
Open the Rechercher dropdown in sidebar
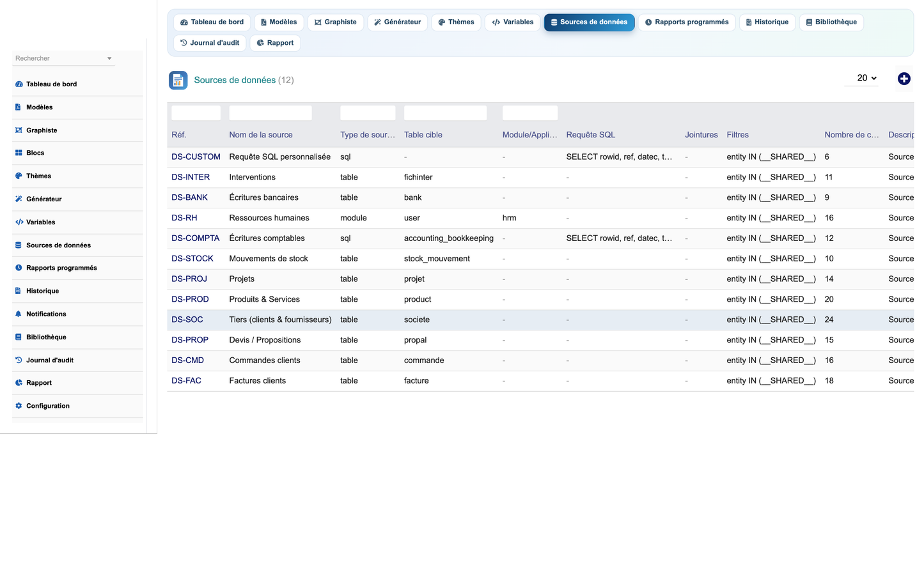64,58
